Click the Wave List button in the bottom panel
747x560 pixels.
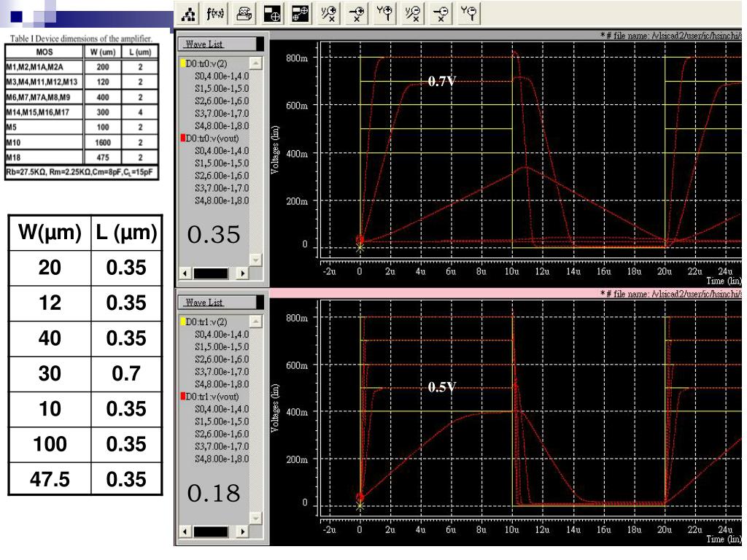pos(220,303)
